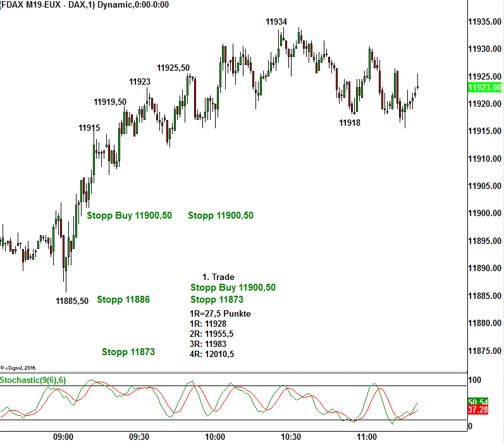Select the '1R=27,5 Punkte' annotation
Viewport: 504px width, 443px height.
coord(220,314)
